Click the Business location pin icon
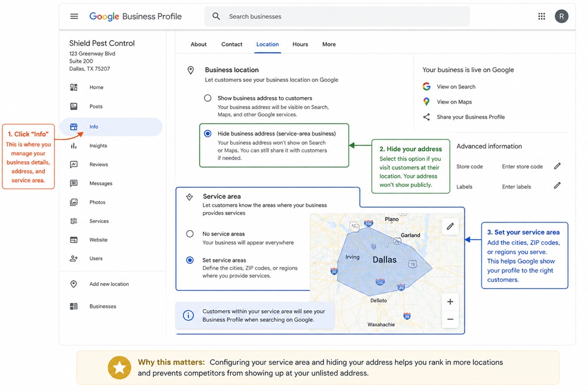 pos(191,70)
